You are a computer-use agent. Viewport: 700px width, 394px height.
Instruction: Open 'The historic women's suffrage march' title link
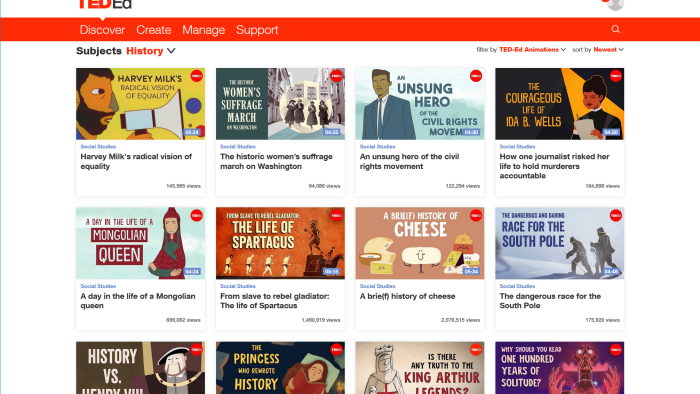click(x=276, y=162)
